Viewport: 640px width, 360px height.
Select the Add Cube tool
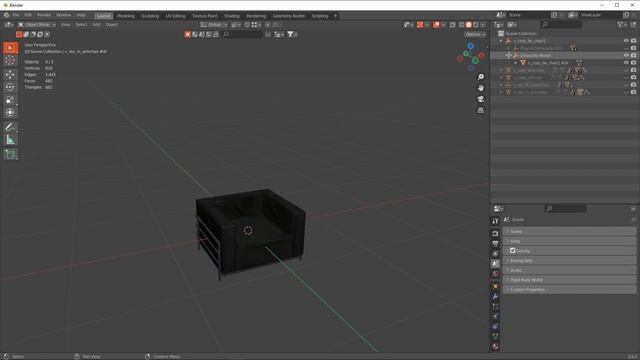tap(10, 155)
